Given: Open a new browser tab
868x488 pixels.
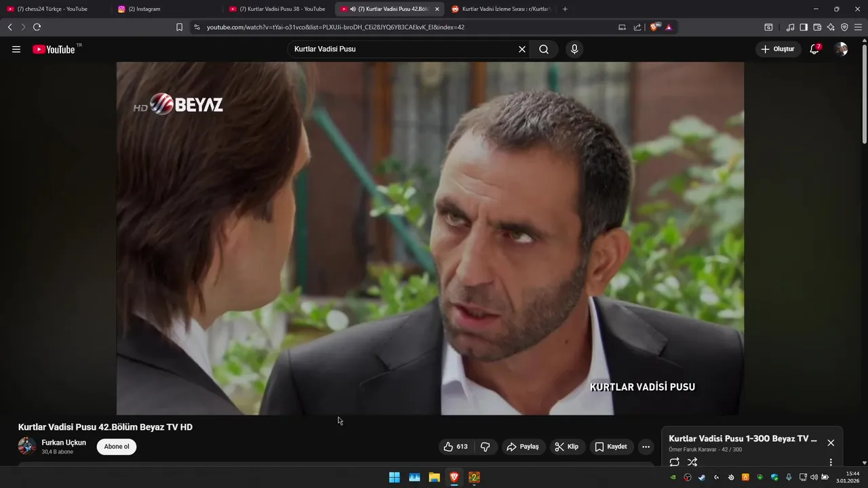Looking at the screenshot, I should click(565, 9).
